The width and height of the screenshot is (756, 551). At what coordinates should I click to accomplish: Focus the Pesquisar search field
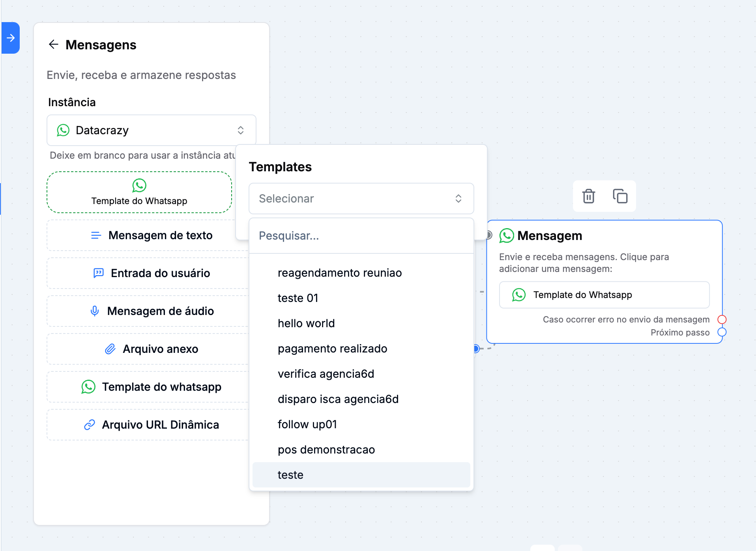tap(361, 236)
